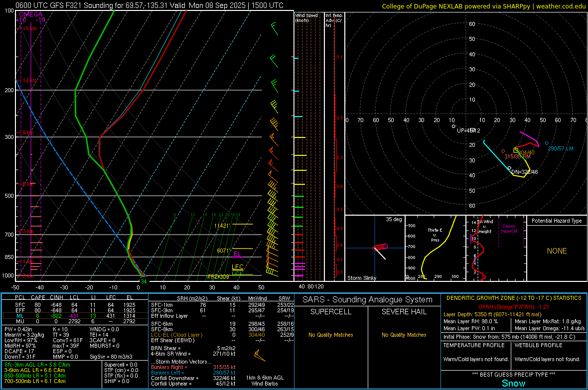Click the 500 mb pressure label
The height and width of the screenshot is (390, 588).
click(9, 196)
